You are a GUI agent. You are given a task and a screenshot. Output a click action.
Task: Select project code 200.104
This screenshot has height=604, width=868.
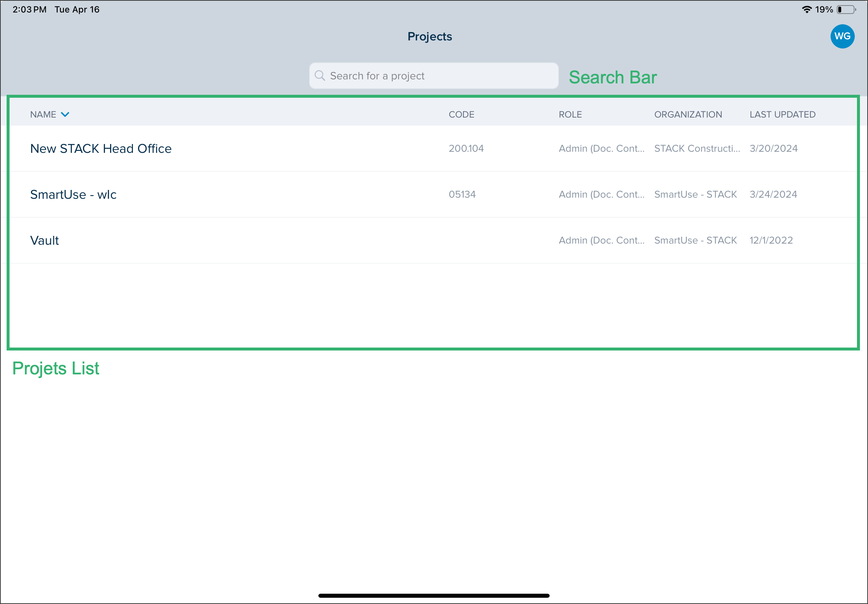(466, 148)
